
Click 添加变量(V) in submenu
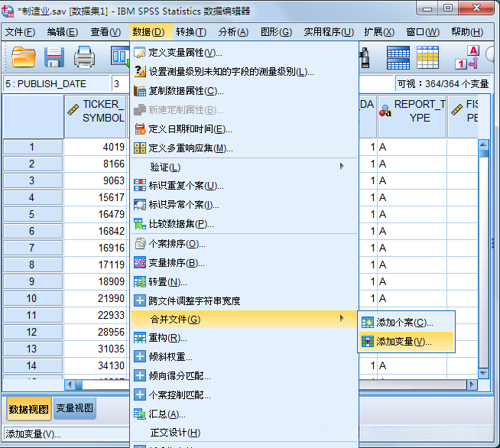(x=406, y=342)
